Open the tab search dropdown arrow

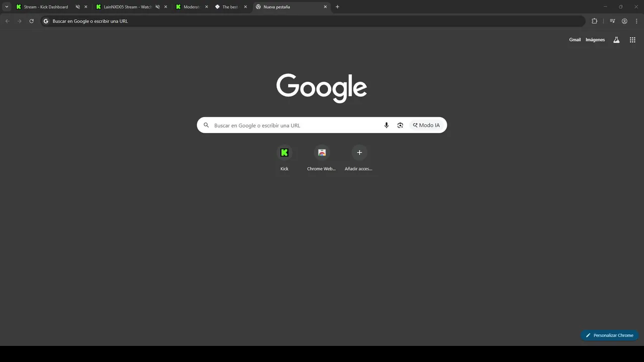click(x=7, y=7)
